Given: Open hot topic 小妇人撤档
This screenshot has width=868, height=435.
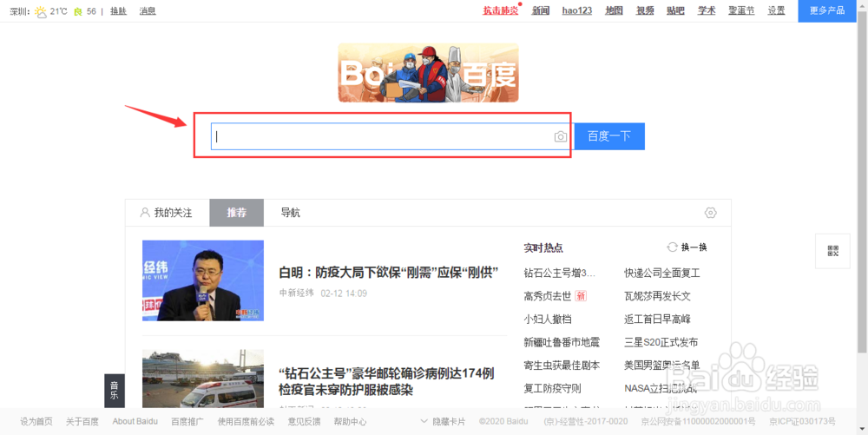Looking at the screenshot, I should click(548, 320).
